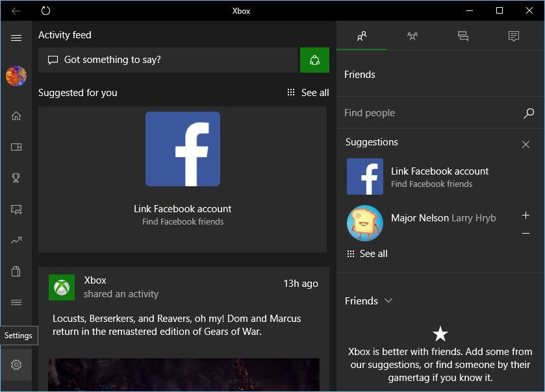Switch to the Parties tab
The width and height of the screenshot is (545, 392).
tap(412, 36)
